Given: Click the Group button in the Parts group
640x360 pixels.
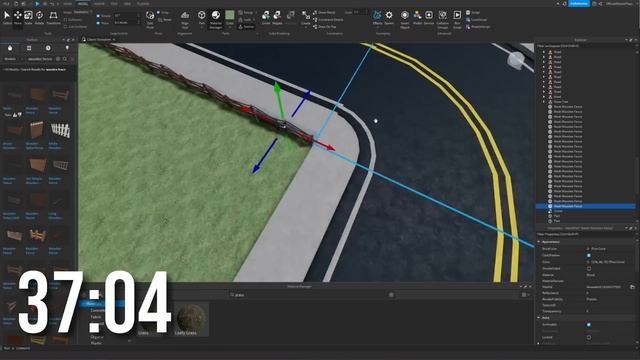Looking at the screenshot, I should point(246,13).
